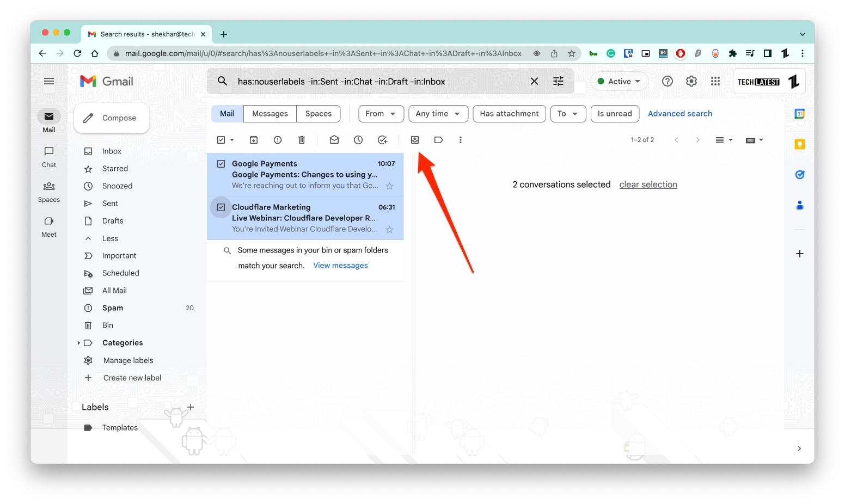Mark selected conversations as unread

[334, 140]
